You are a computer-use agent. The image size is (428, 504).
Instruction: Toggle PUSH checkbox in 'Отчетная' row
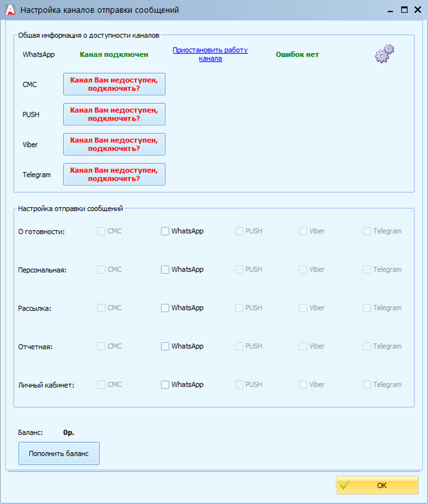(239, 346)
